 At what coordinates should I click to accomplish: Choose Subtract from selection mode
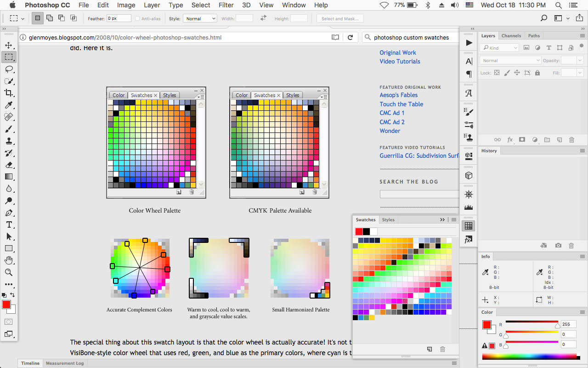tap(61, 18)
